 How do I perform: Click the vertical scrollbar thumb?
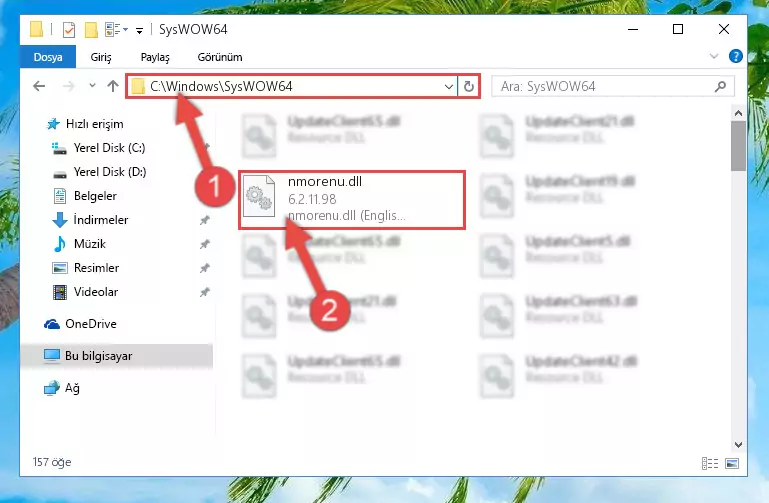[738, 146]
